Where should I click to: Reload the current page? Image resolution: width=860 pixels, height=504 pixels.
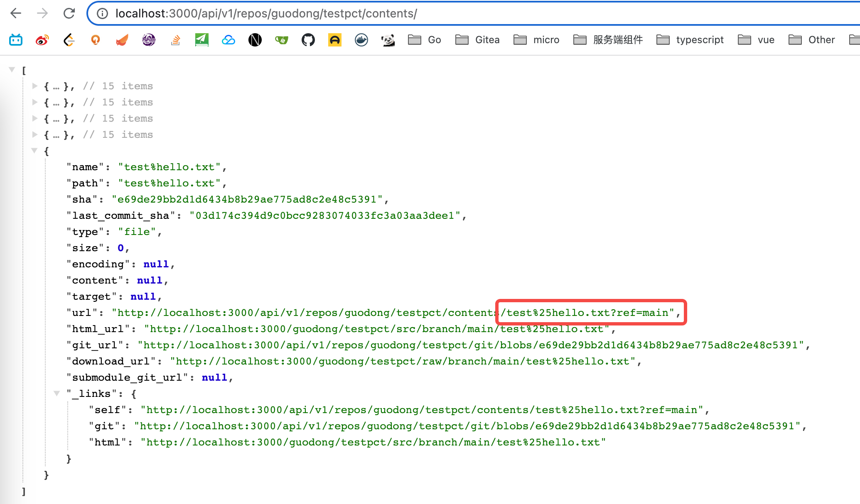pos(69,13)
